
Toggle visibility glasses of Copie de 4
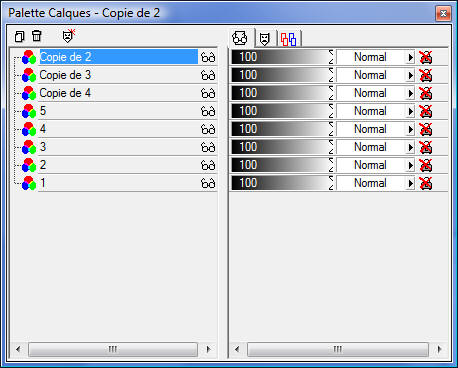point(208,93)
